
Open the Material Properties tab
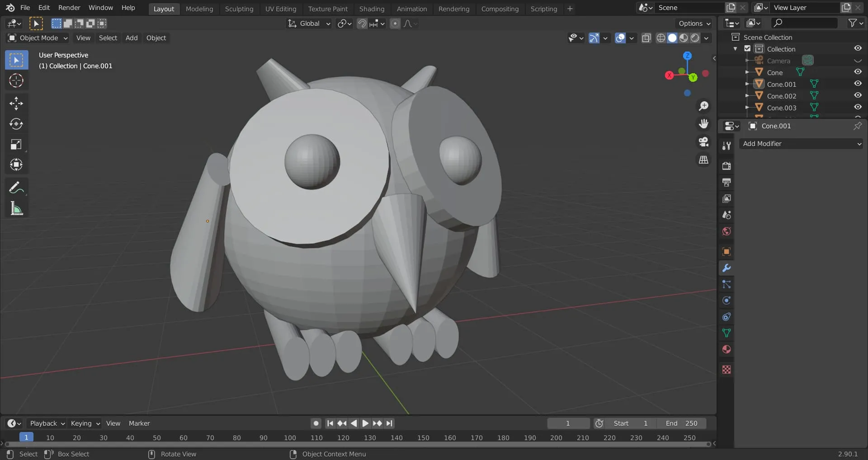click(726, 349)
